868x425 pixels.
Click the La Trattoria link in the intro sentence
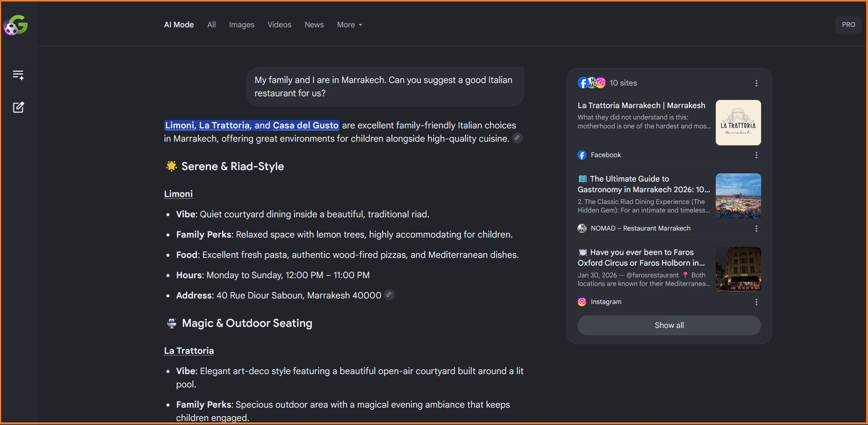point(224,125)
